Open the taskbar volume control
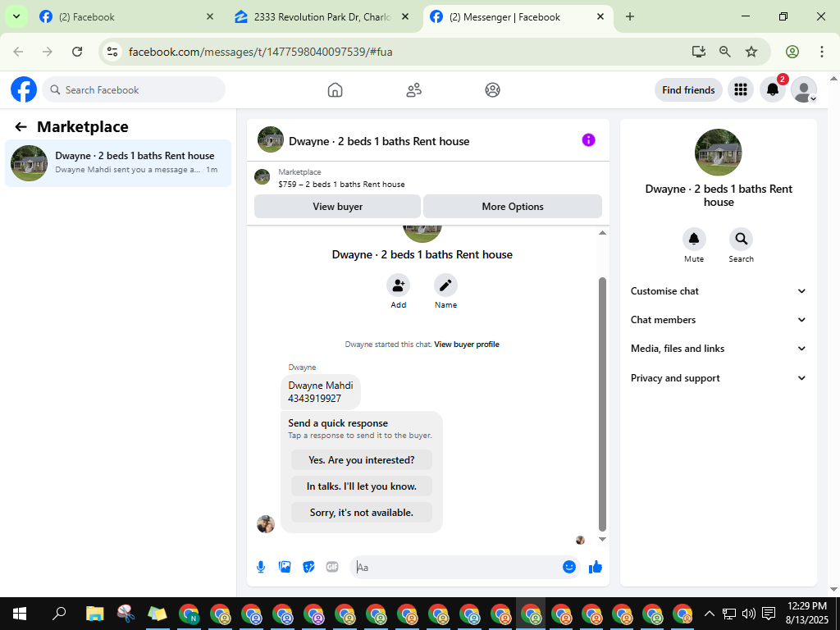This screenshot has height=630, width=840. click(x=749, y=614)
